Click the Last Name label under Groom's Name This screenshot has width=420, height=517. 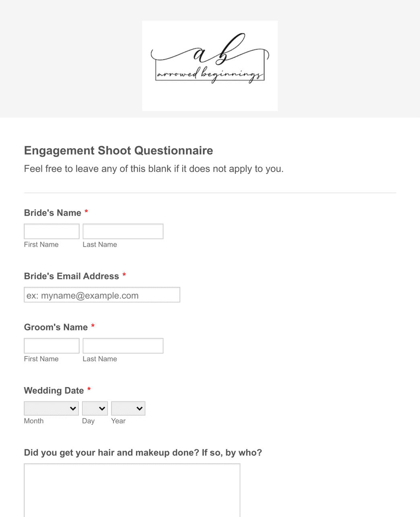click(99, 358)
